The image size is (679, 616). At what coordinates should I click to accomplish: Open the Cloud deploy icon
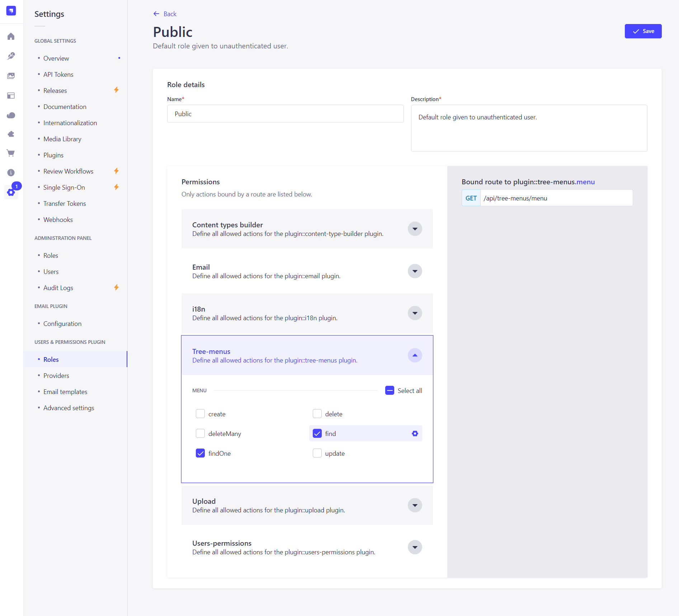(11, 115)
